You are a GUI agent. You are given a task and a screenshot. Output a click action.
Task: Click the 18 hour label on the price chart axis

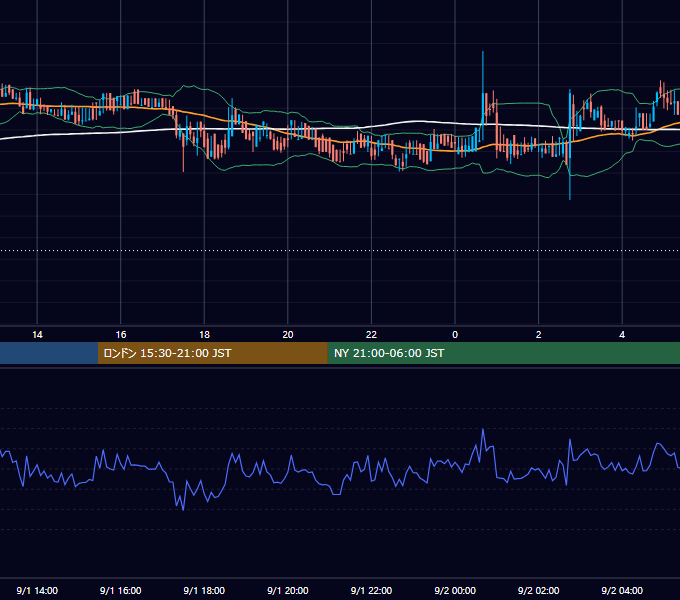[204, 335]
